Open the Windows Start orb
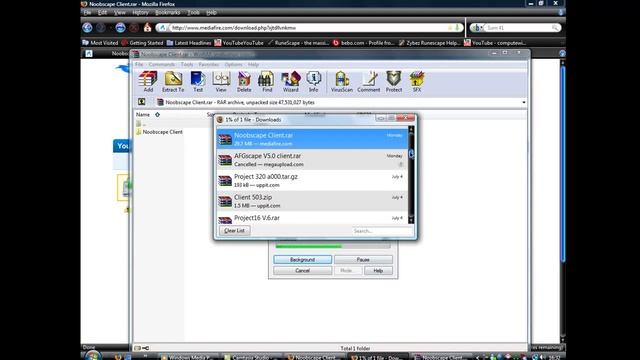This screenshot has width=640, height=360. [x=93, y=356]
